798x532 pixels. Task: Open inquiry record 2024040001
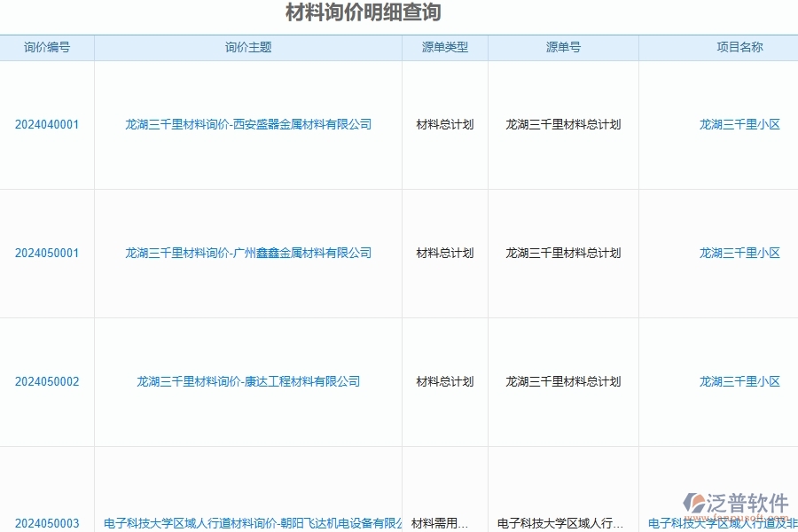(x=47, y=124)
